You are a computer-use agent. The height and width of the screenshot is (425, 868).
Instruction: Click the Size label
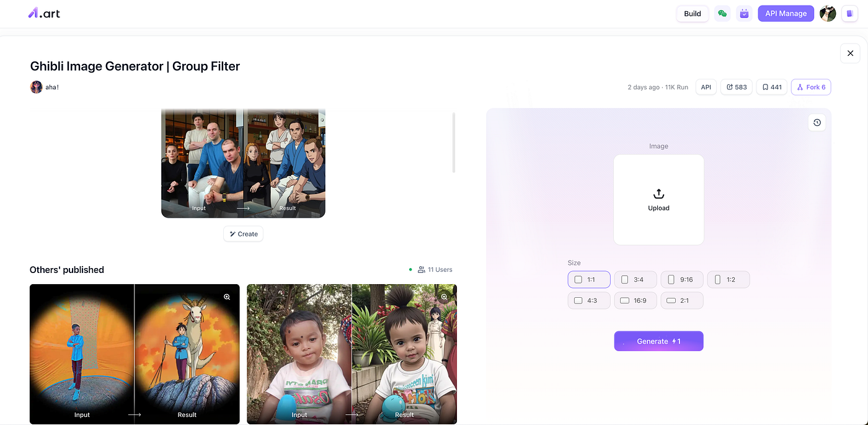tap(574, 263)
